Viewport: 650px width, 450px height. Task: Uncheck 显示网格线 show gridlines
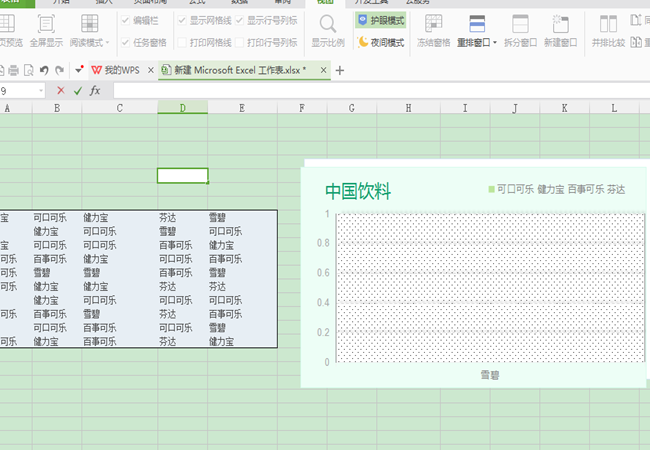click(182, 20)
